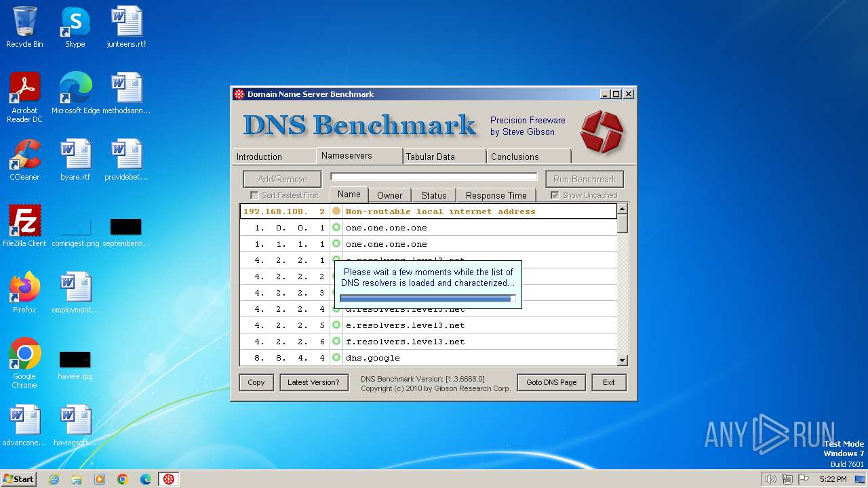The height and width of the screenshot is (488, 868).
Task: Launch Skype from the desktop
Action: [75, 27]
